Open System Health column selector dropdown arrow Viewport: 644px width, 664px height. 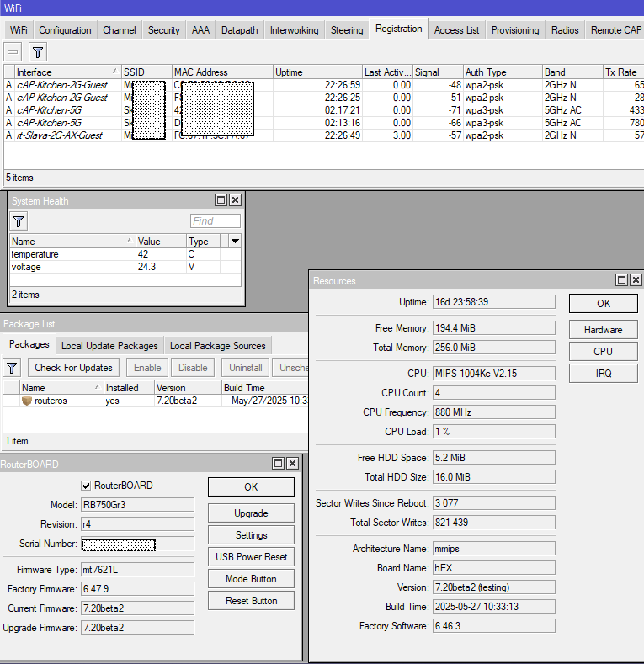click(x=235, y=241)
